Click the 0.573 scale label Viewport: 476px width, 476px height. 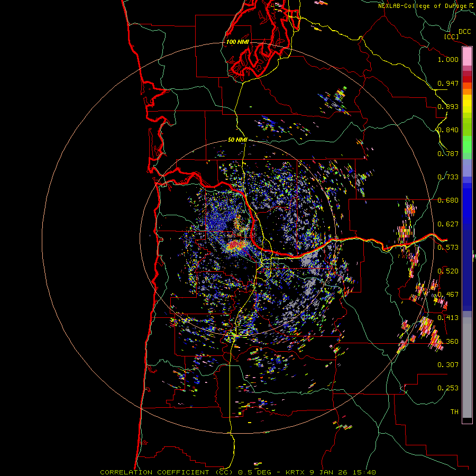[448, 248]
